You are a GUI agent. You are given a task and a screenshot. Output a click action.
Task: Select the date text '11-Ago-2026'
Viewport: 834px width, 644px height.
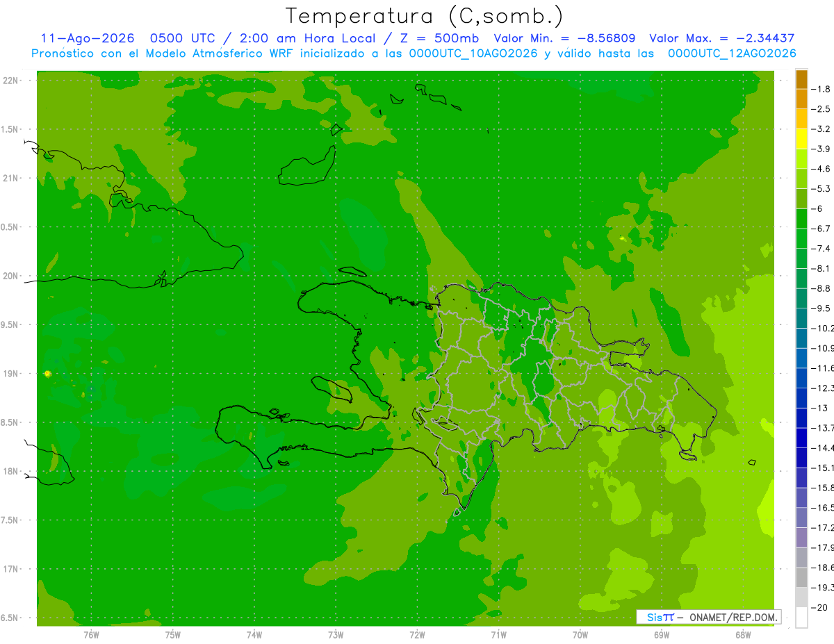pos(88,39)
